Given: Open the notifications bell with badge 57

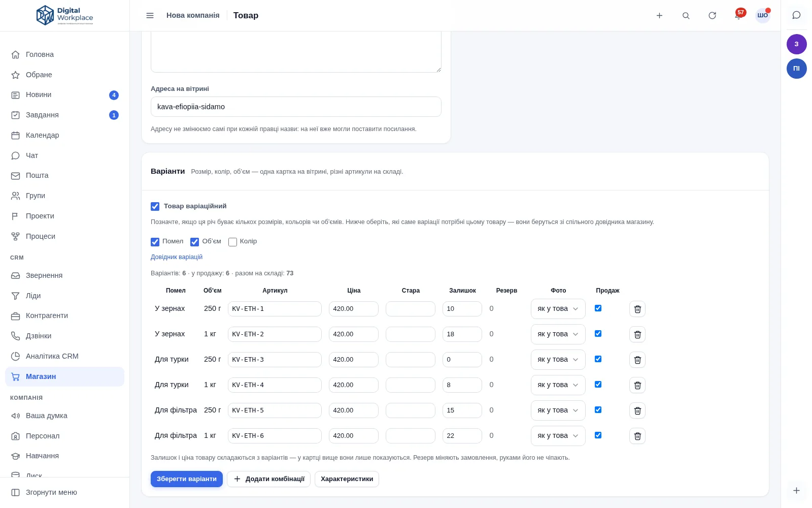Looking at the screenshot, I should tap(738, 16).
